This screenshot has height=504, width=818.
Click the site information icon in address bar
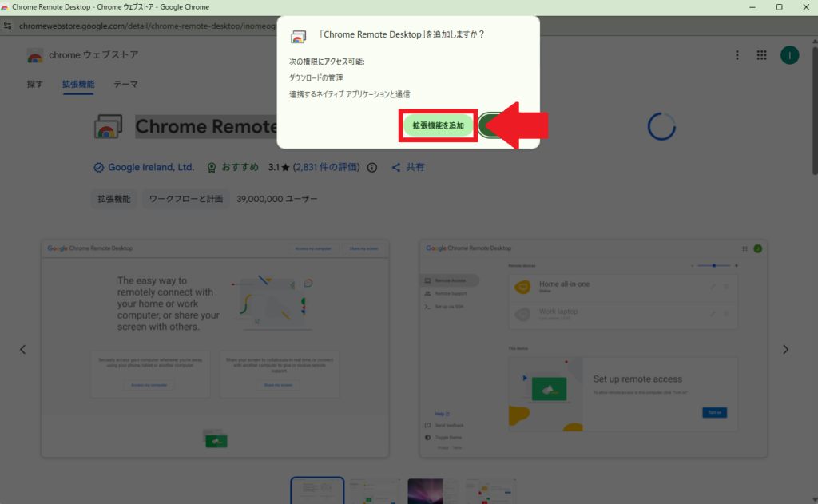click(8, 26)
